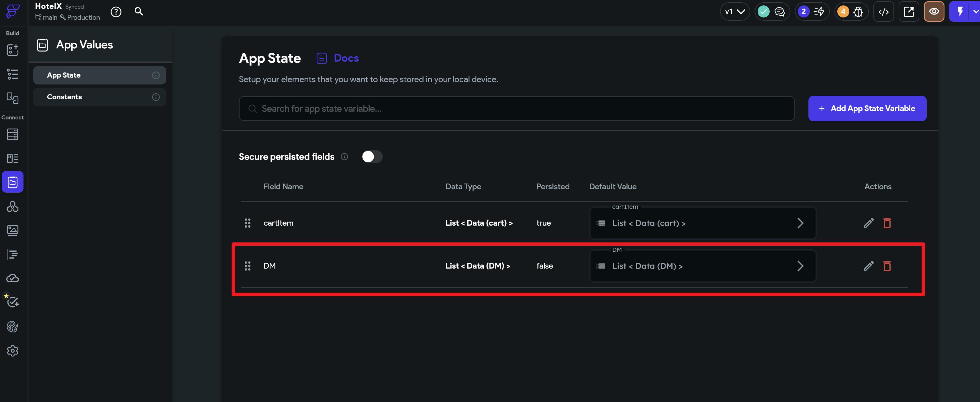Edit the cartItem variable with pencil icon
980x402 pixels.
point(869,223)
